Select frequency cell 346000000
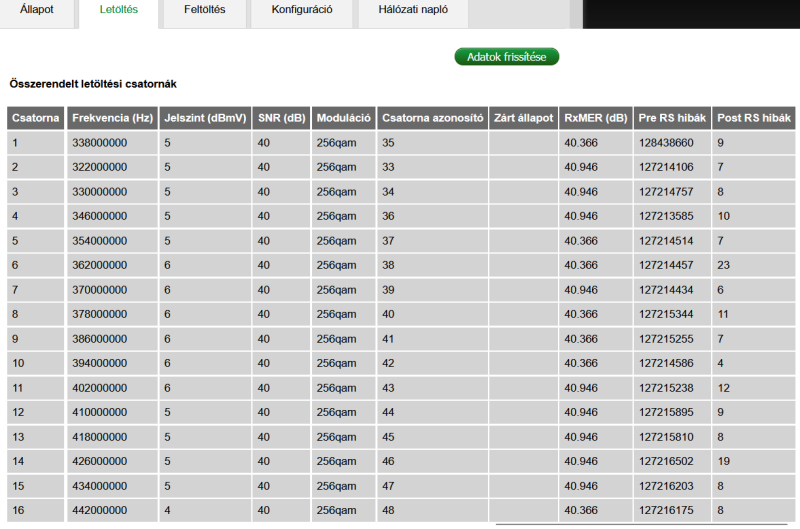This screenshot has height=529, width=800. (x=112, y=216)
